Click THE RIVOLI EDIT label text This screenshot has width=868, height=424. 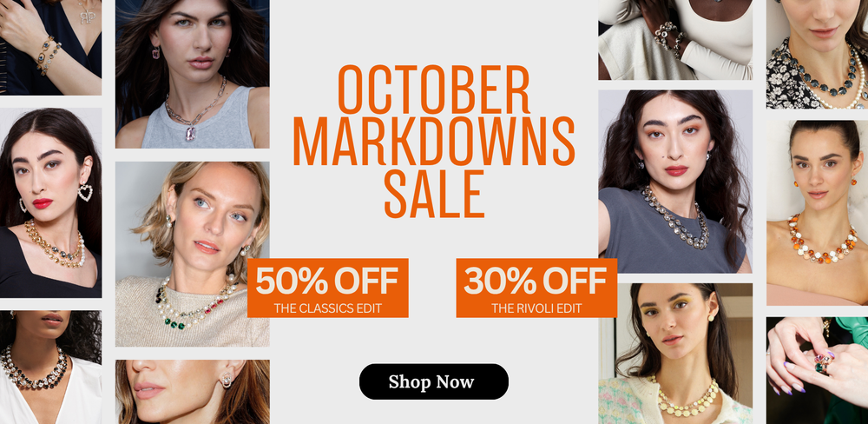(536, 308)
